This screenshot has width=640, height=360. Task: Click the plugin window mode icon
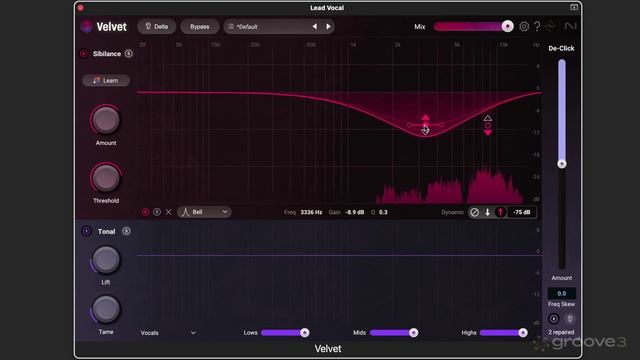[574, 7]
